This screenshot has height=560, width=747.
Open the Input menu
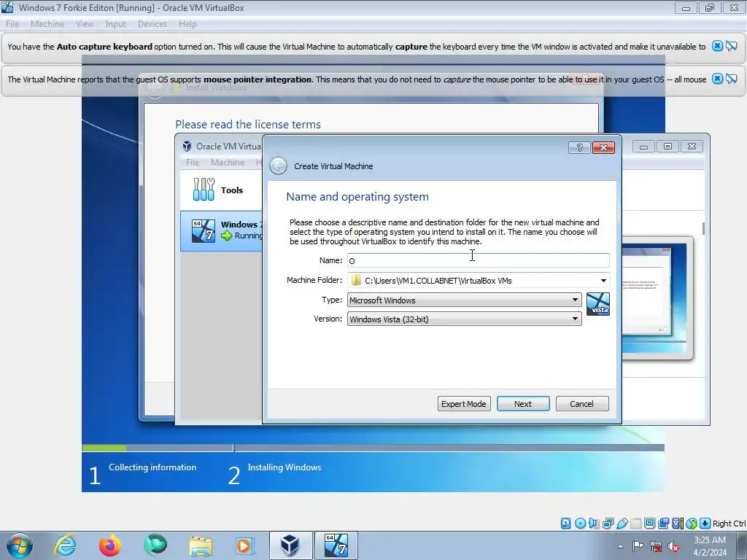tap(115, 24)
